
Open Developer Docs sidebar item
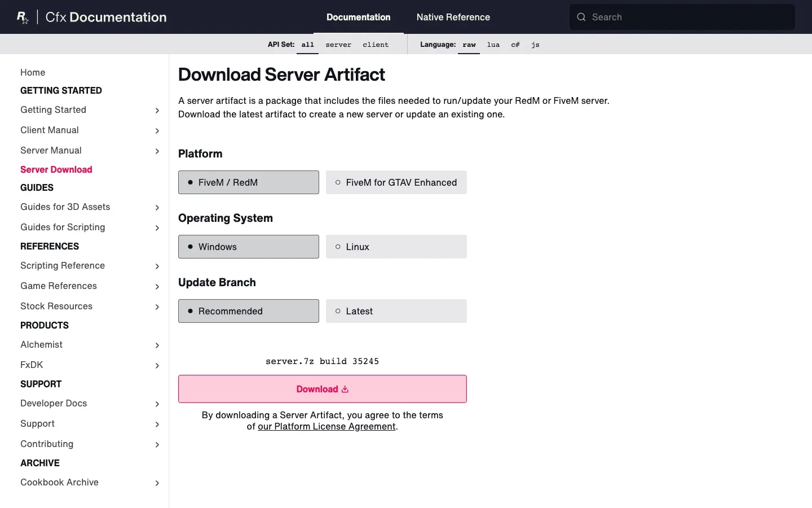(x=54, y=403)
